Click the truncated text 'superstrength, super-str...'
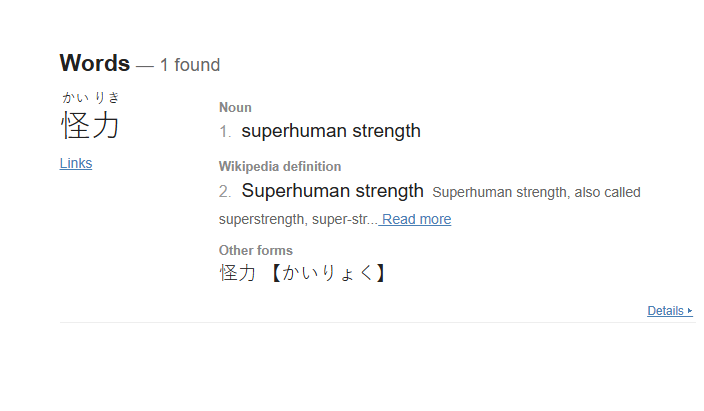 point(297,219)
